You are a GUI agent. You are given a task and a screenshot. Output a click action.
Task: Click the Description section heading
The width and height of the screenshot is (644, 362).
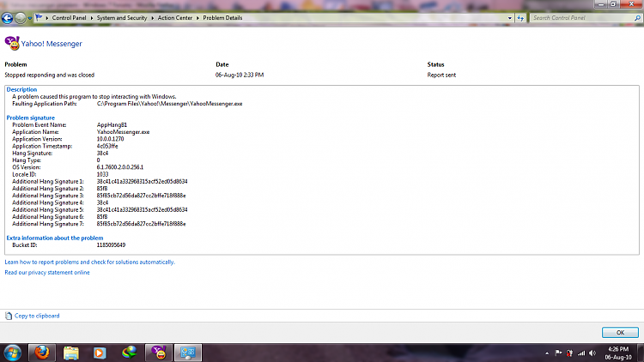pos(21,89)
